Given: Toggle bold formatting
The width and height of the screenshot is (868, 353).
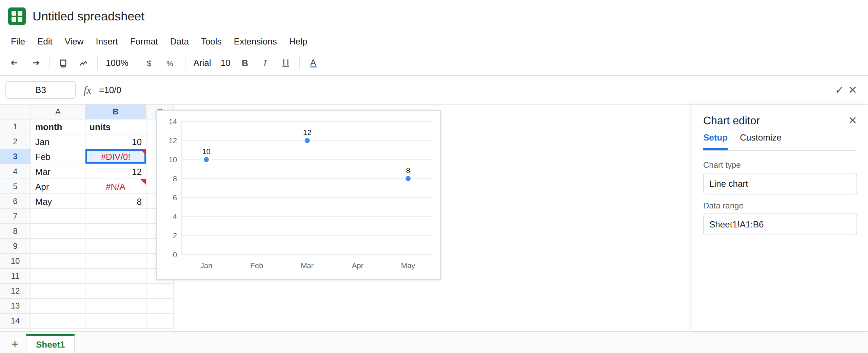Looking at the screenshot, I should (245, 63).
